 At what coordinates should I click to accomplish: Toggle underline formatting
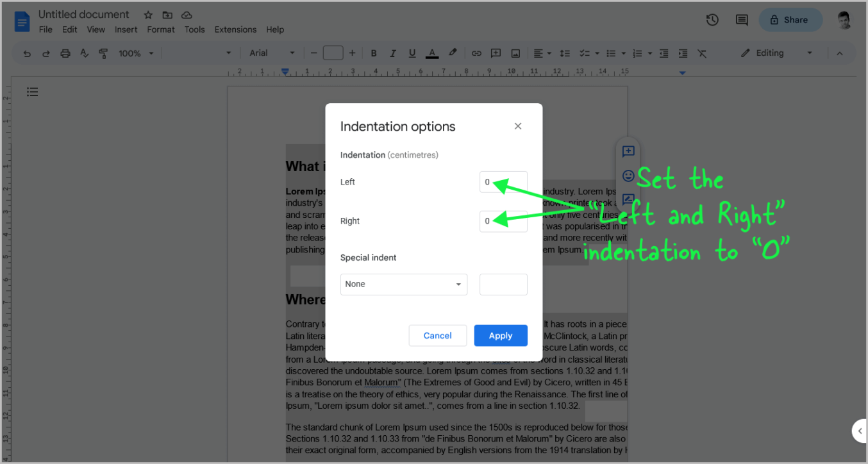click(412, 53)
